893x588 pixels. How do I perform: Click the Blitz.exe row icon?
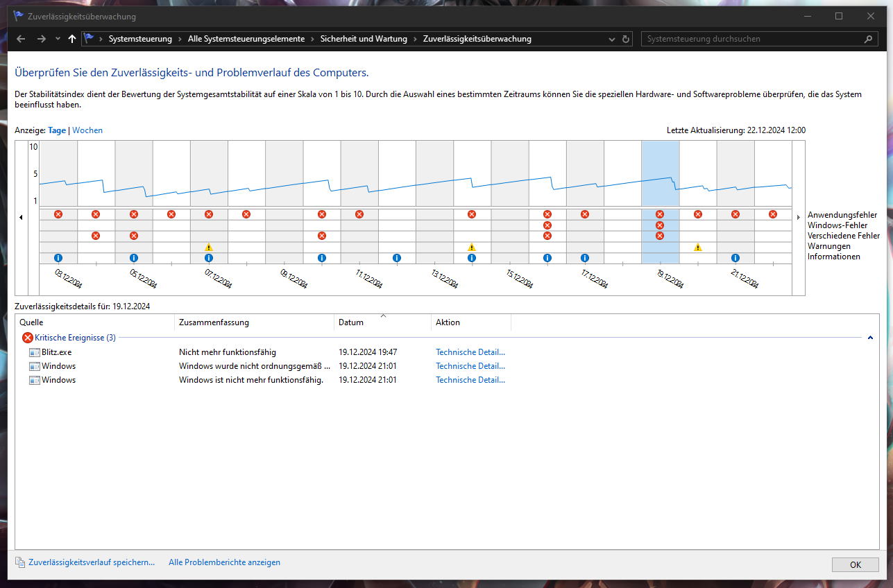click(x=35, y=352)
